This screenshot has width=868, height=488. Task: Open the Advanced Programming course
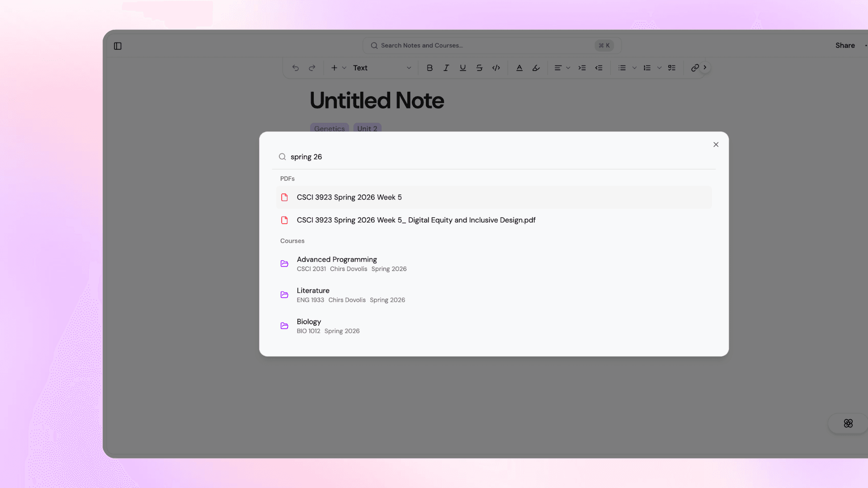[x=494, y=264]
